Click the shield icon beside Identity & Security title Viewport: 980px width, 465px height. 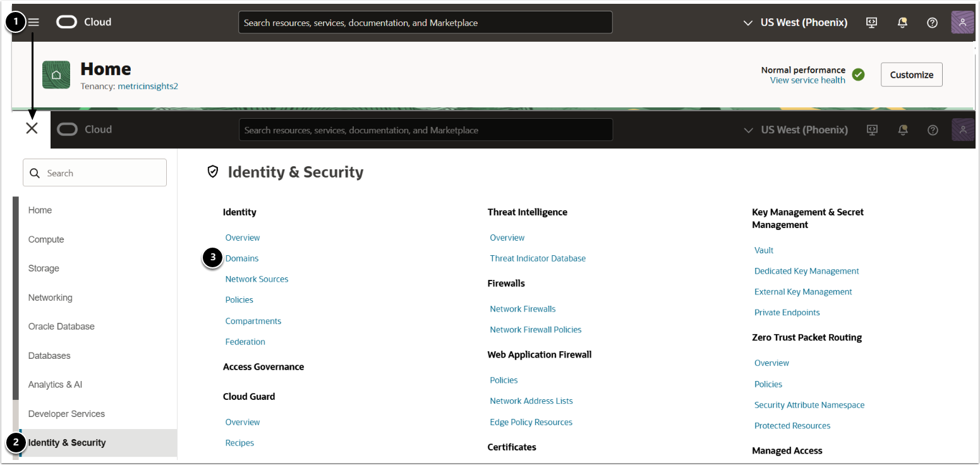coord(213,171)
